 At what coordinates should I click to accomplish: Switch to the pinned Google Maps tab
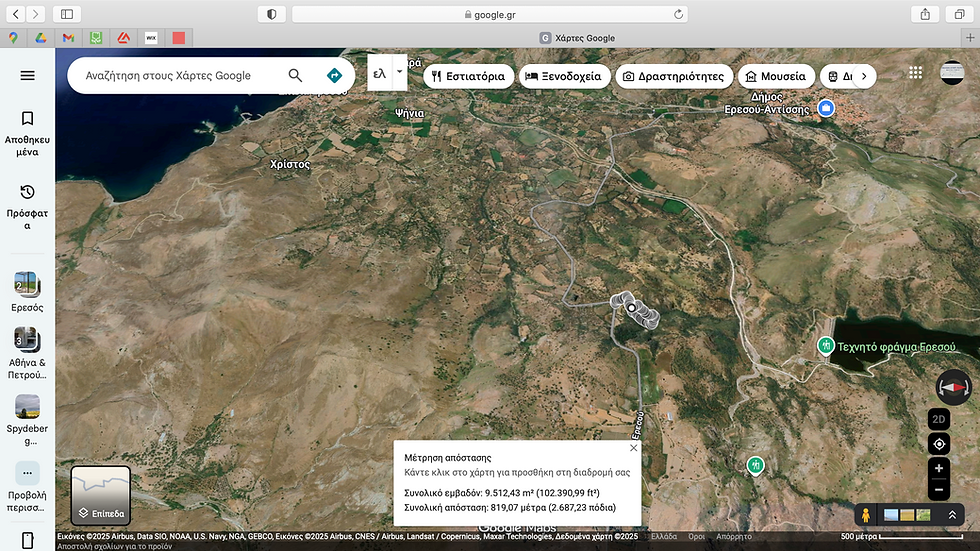13,38
